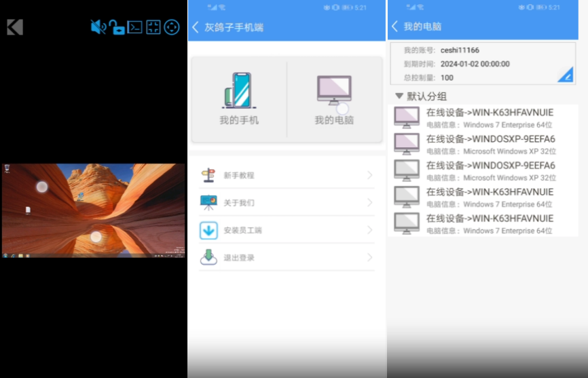This screenshot has height=378, width=588.
Task: Go back from 灰鸽子手机端 header
Action: (x=196, y=28)
